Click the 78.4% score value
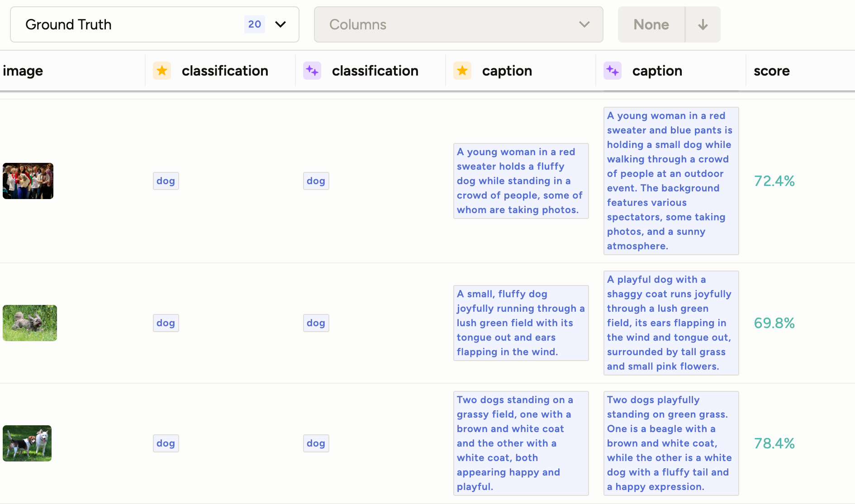 point(774,443)
